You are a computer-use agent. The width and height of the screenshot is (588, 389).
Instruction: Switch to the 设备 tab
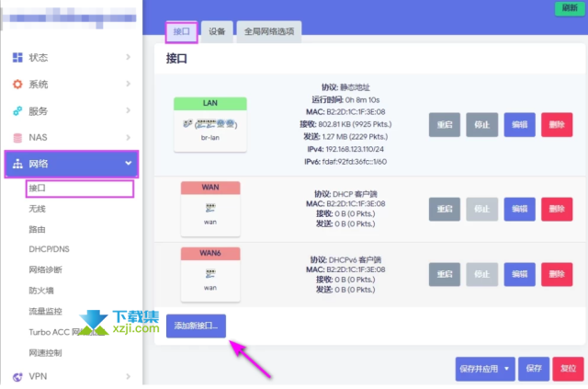click(x=217, y=31)
